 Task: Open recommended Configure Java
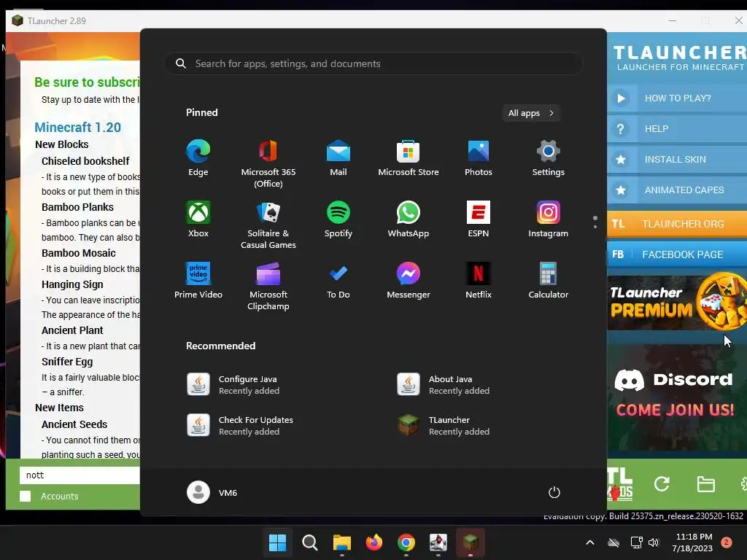(x=233, y=385)
